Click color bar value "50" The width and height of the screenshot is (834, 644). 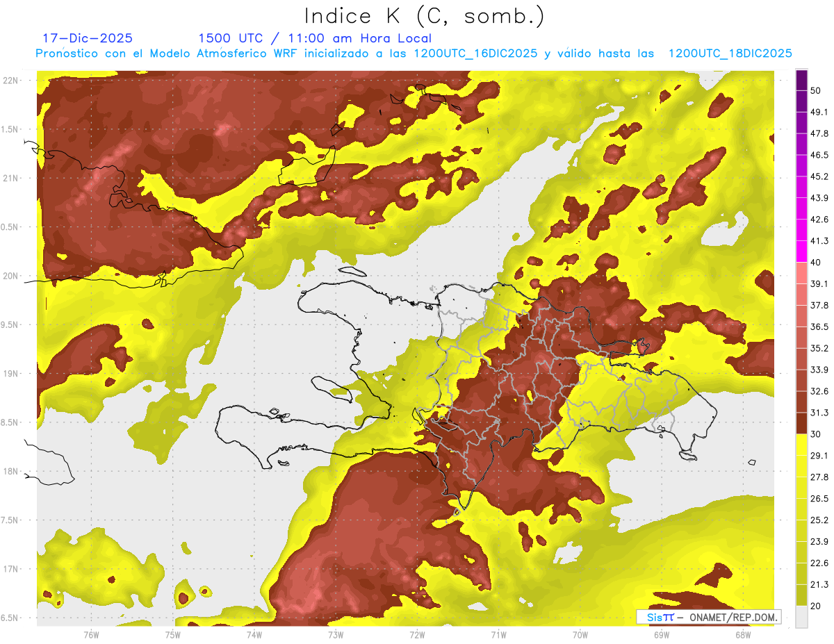816,90
